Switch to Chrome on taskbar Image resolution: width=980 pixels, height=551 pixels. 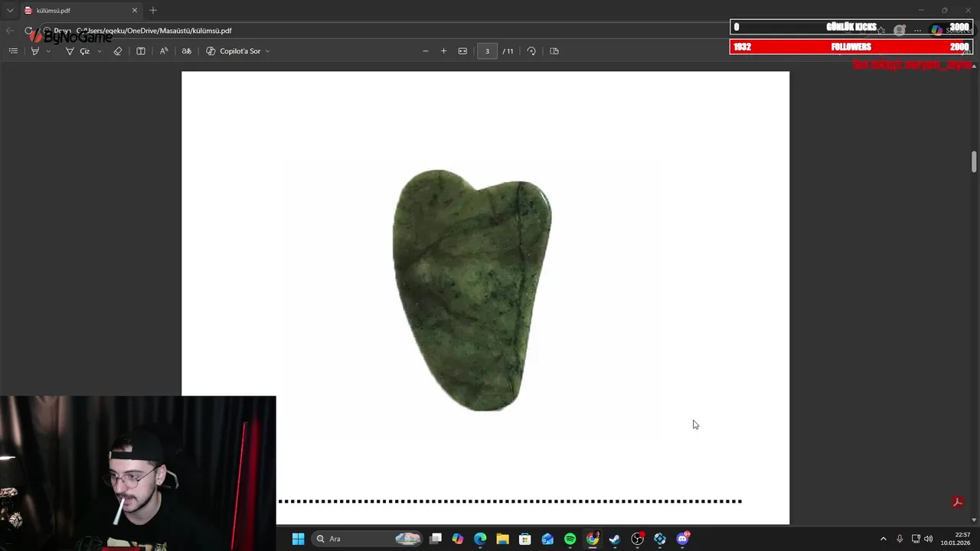coord(593,539)
